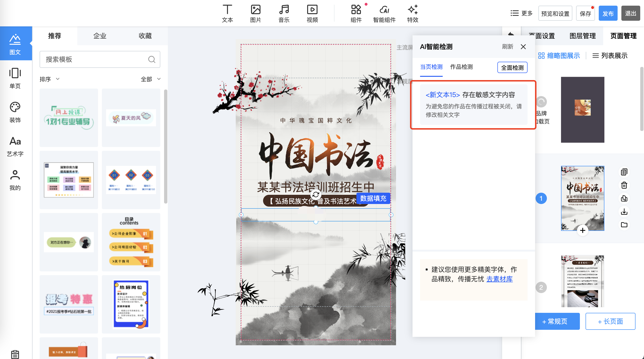The height and width of the screenshot is (359, 644).
Task: Click the 搜索模板 search field
Action: coord(100,59)
